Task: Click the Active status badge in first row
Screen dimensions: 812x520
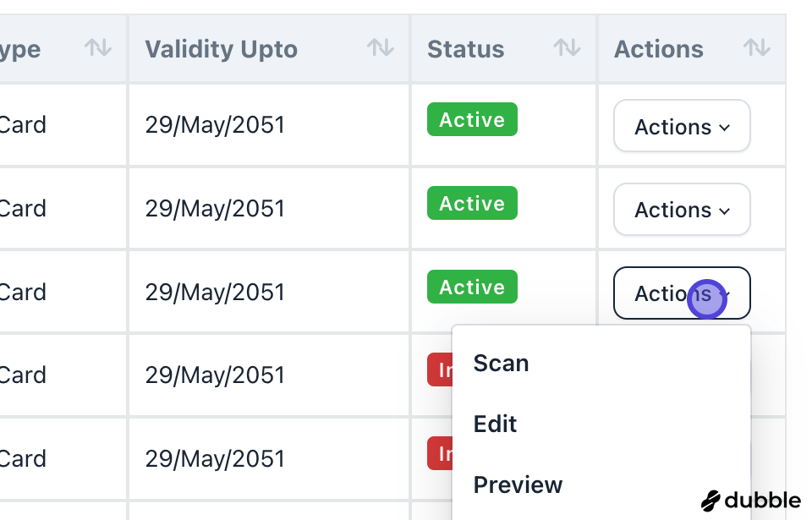Action: coord(472,120)
